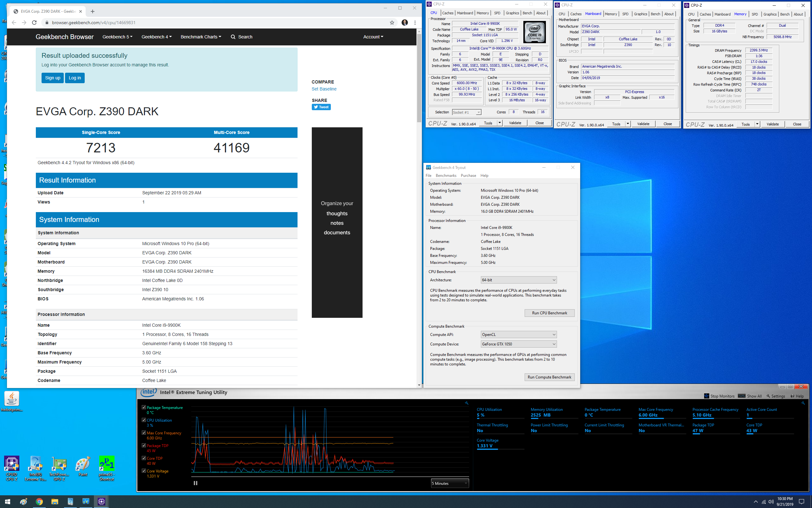Image resolution: width=812 pixels, height=508 pixels.
Task: Toggle Core Voltage checkbox in XTU
Action: (x=144, y=471)
